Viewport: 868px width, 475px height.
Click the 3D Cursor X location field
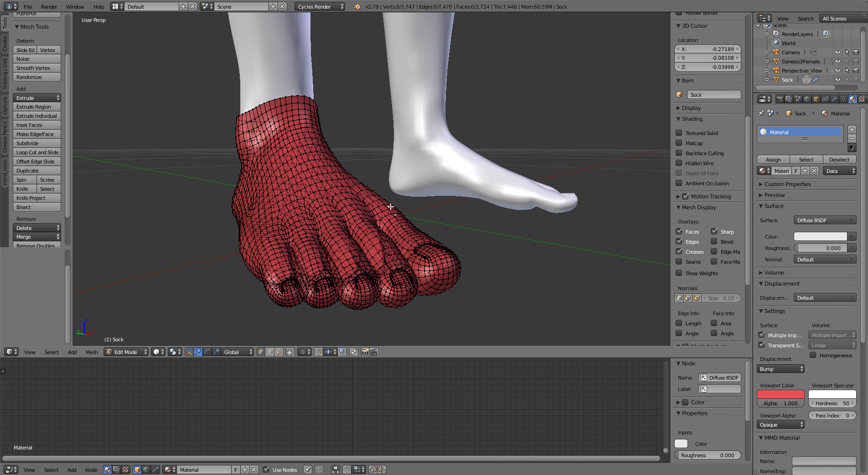708,49
